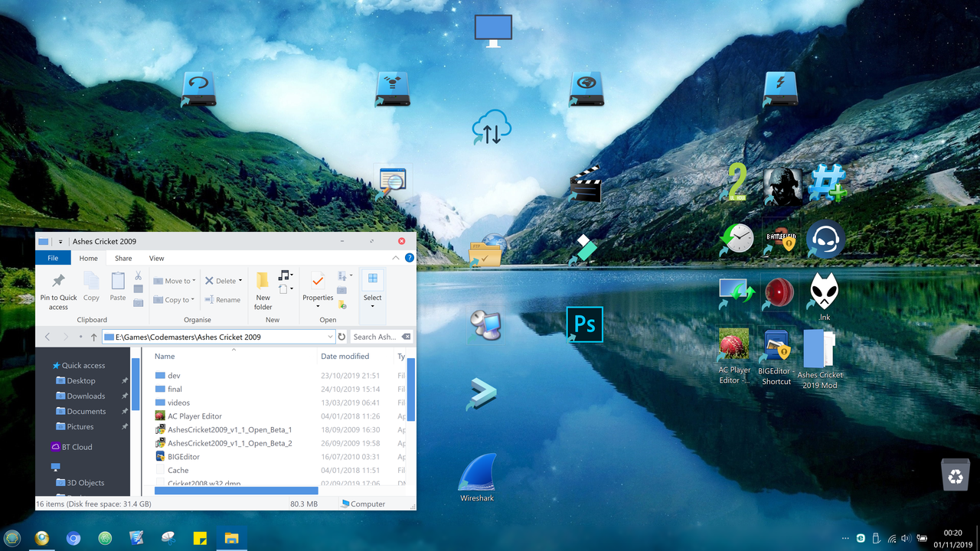Switch to the View ribbon tab
Screen dimensions: 980x551
click(x=156, y=259)
